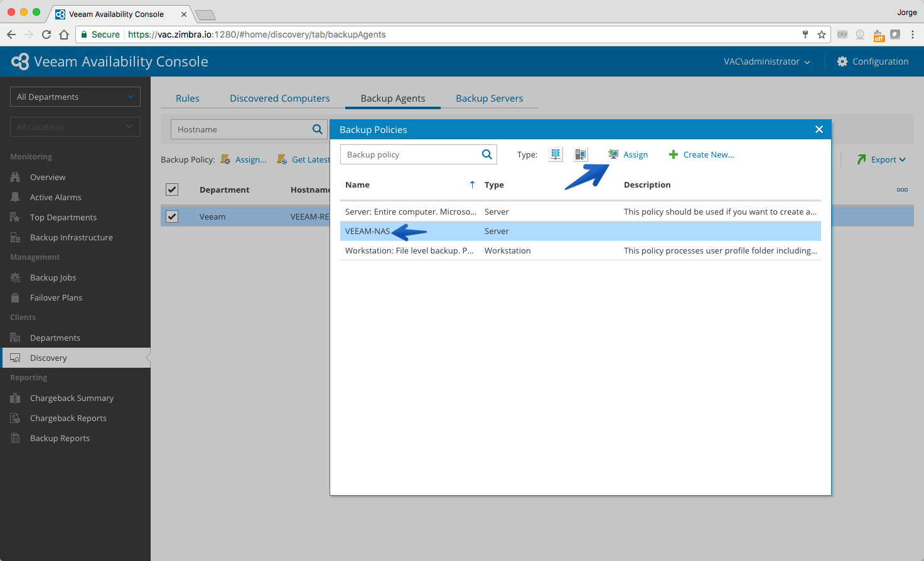Switch to the Backup Servers tab
Image resolution: width=924 pixels, height=561 pixels.
tap(490, 99)
